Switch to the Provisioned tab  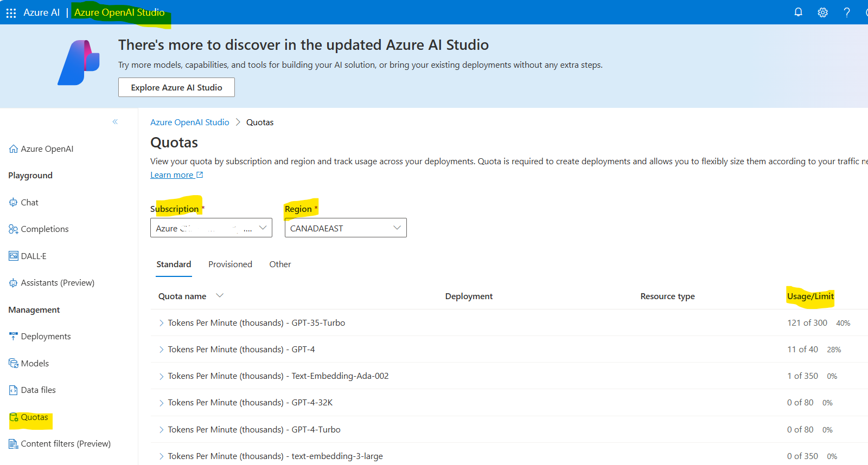tap(230, 264)
